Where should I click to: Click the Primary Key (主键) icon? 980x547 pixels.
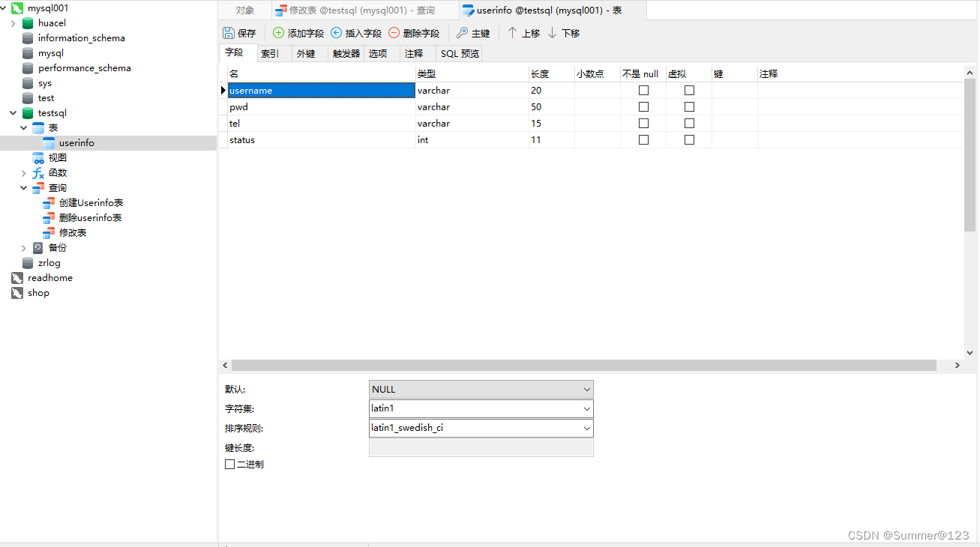[x=462, y=33]
